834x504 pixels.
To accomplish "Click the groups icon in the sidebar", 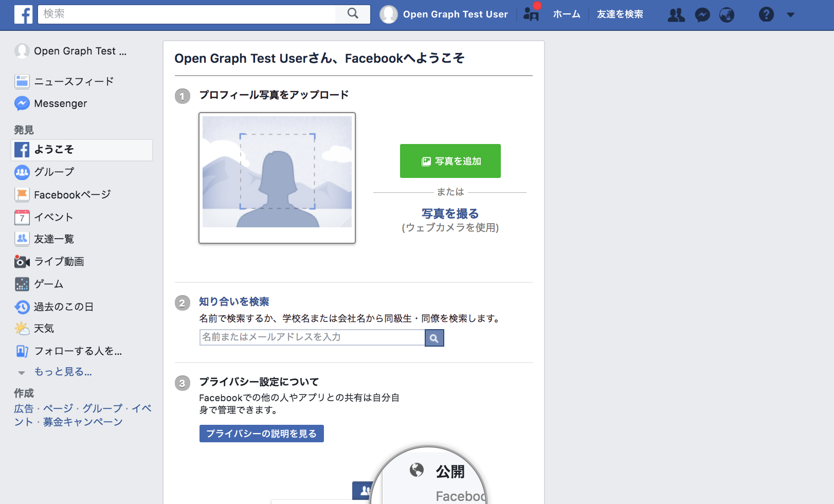I will pos(22,172).
